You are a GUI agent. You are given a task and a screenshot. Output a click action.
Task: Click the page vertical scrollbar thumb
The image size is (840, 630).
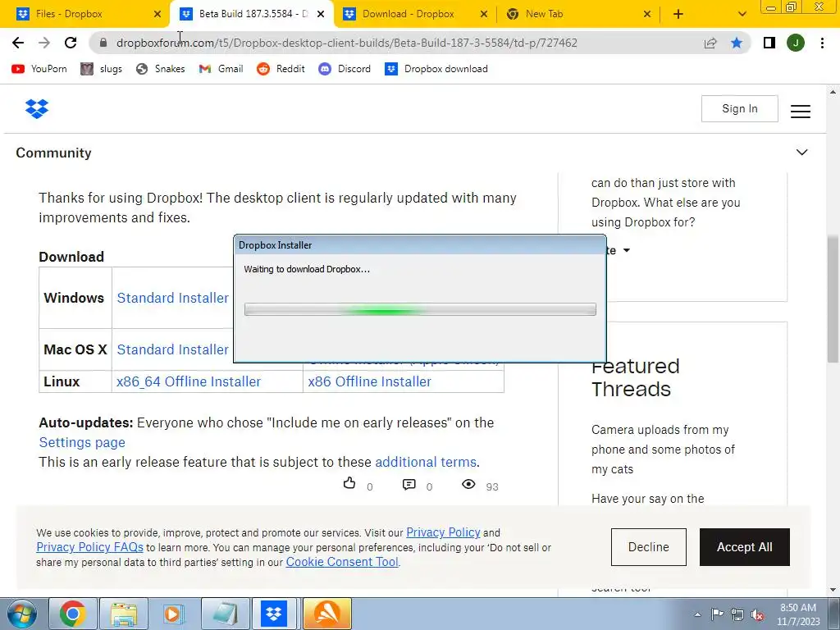pos(833,299)
